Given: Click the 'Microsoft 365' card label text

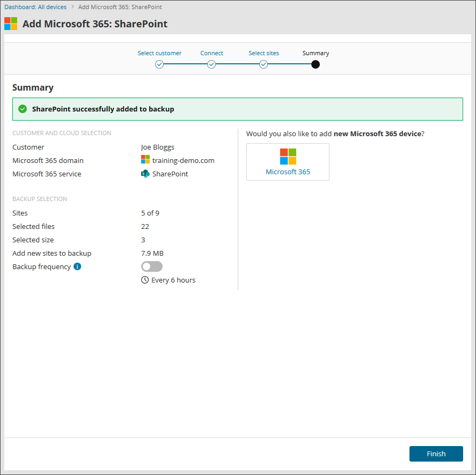Looking at the screenshot, I should pyautogui.click(x=288, y=172).
